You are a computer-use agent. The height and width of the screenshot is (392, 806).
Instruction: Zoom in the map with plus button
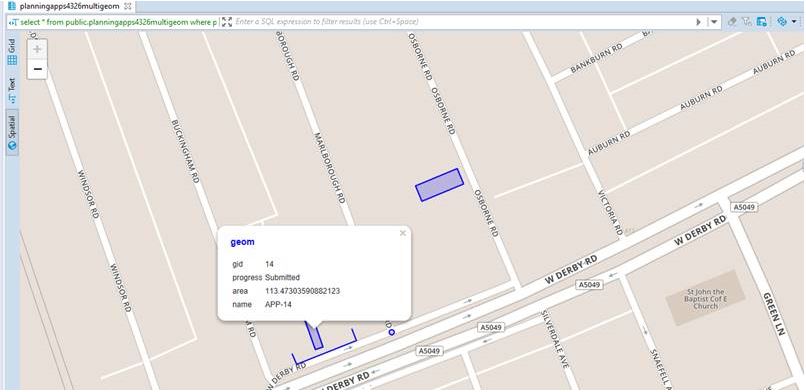point(37,49)
